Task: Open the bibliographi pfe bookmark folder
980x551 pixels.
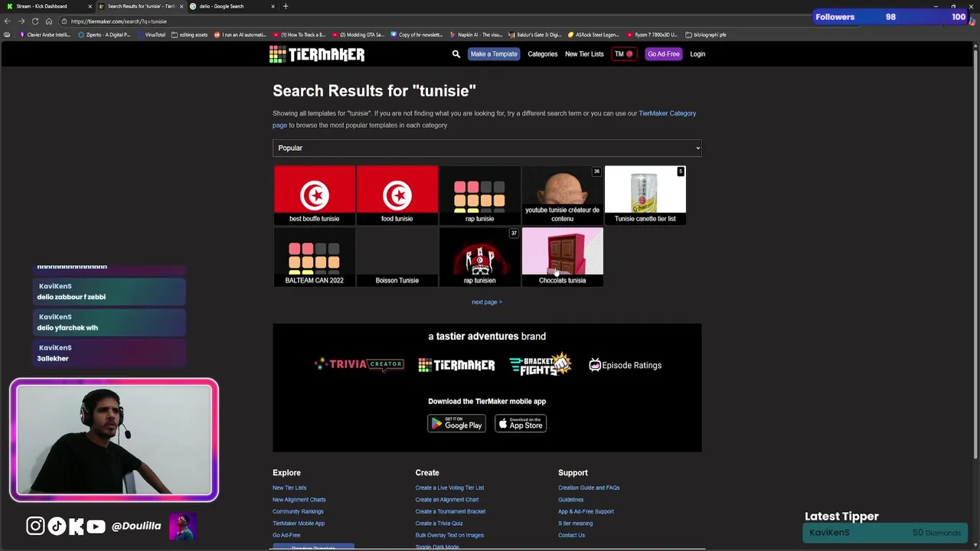Action: 706,34
